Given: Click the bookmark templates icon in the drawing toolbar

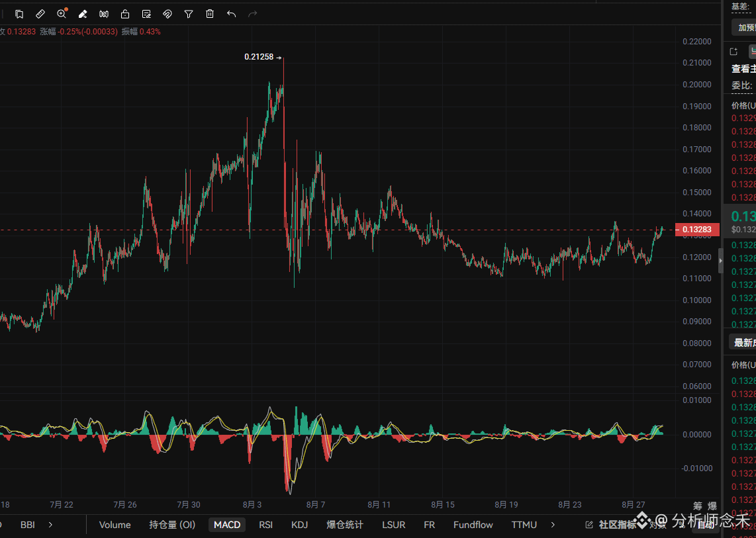Looking at the screenshot, I should coord(19,14).
